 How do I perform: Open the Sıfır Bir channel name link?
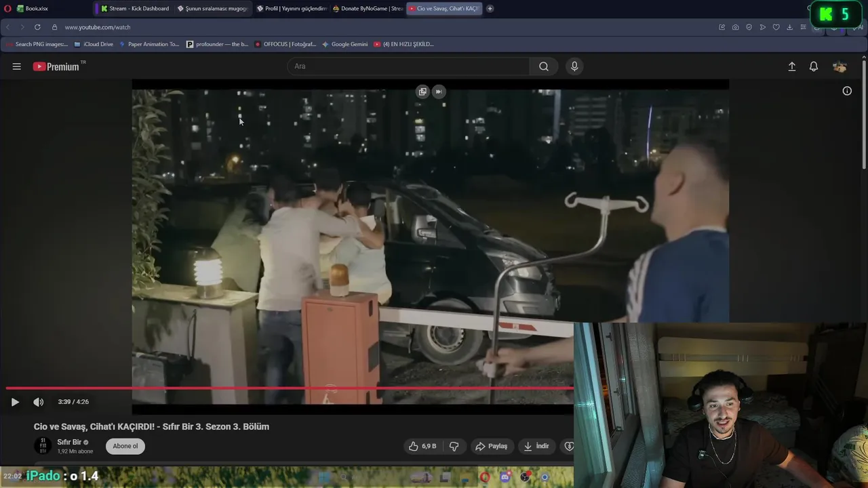(69, 442)
